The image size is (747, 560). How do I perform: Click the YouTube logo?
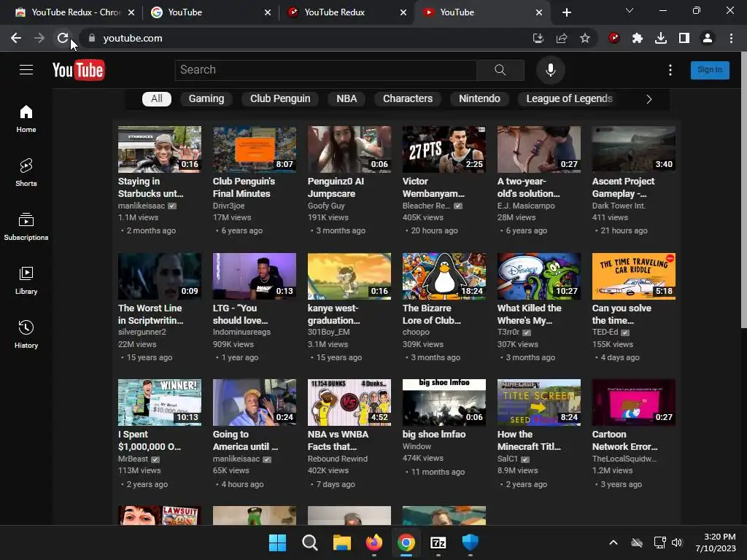tap(79, 71)
